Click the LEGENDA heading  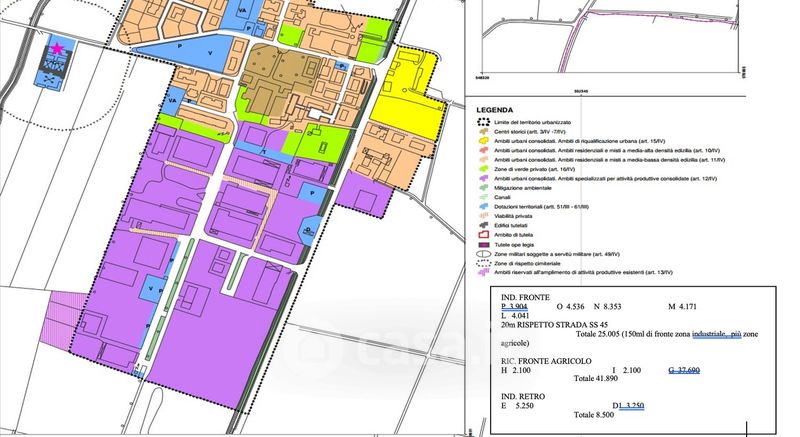[495, 110]
